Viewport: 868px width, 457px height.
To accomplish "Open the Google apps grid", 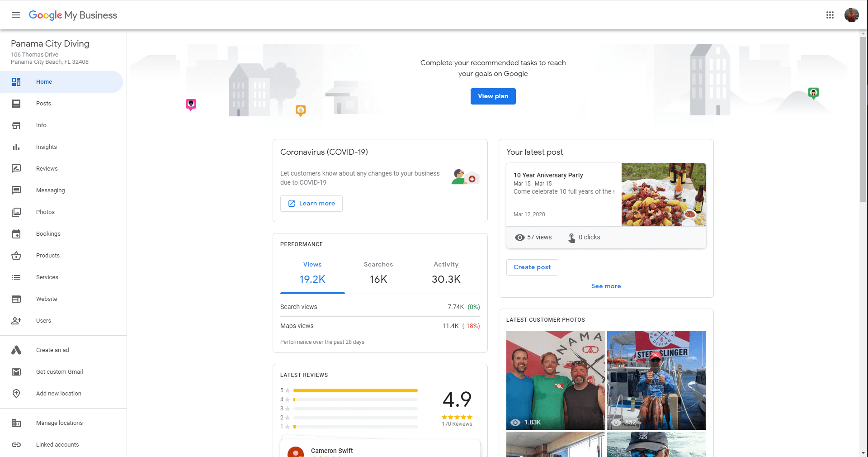I will pos(830,14).
